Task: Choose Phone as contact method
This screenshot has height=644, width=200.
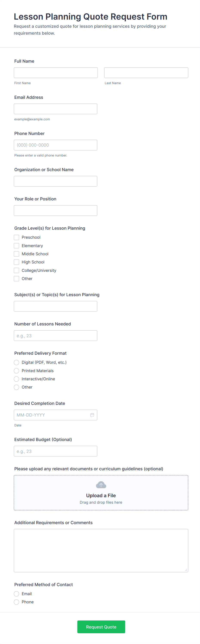Action: click(17, 602)
